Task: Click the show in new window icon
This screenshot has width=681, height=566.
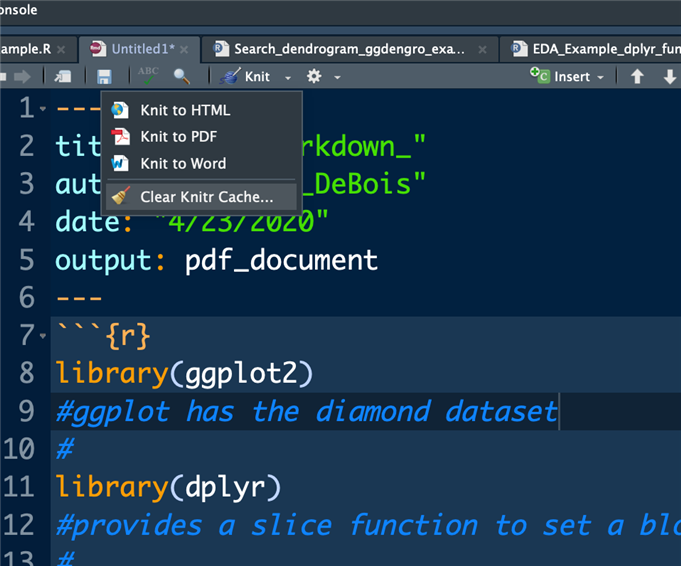Action: point(63,77)
